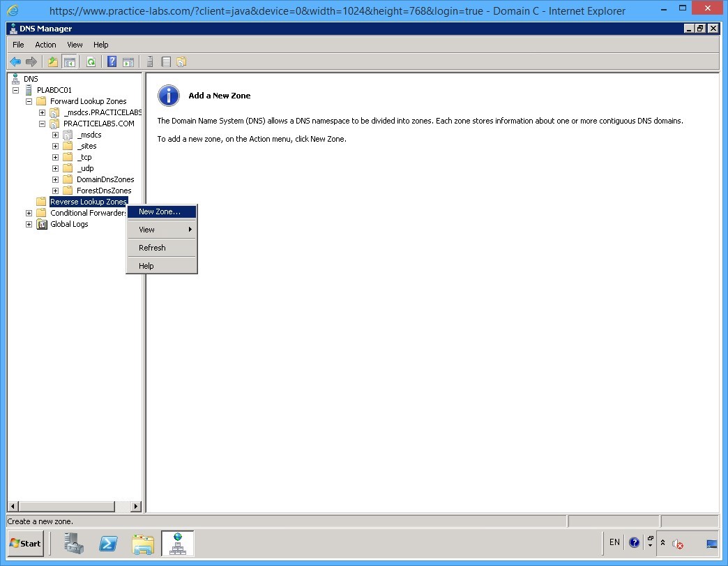Show hidden icons with the tray chevron

point(662,542)
